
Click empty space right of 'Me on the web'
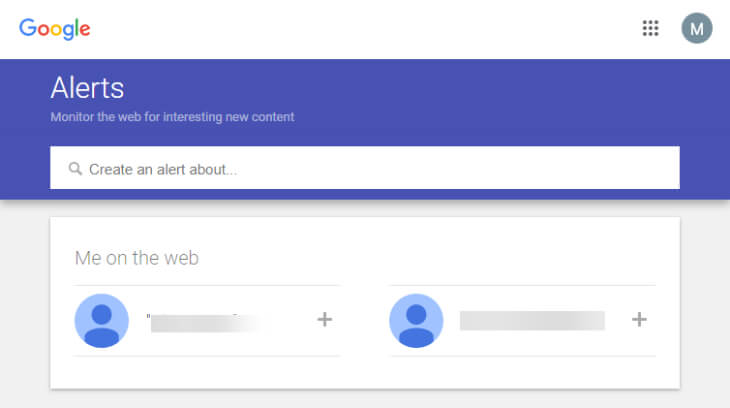(x=419, y=258)
